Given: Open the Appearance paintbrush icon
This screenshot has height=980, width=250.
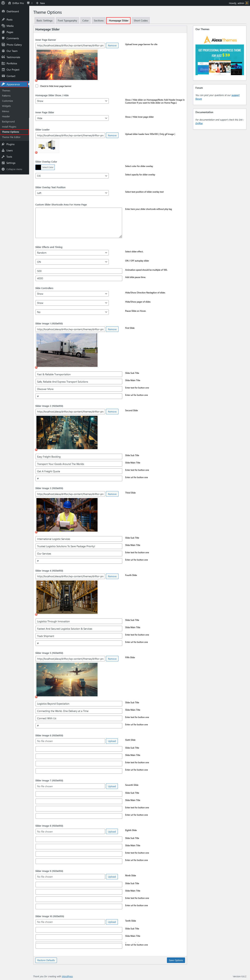Looking at the screenshot, I should tap(3, 84).
